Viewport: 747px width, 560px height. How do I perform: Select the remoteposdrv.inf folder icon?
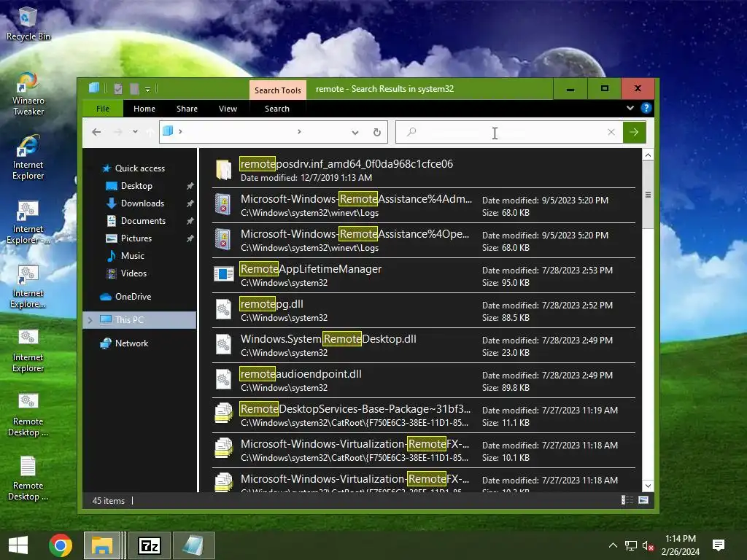(223, 170)
